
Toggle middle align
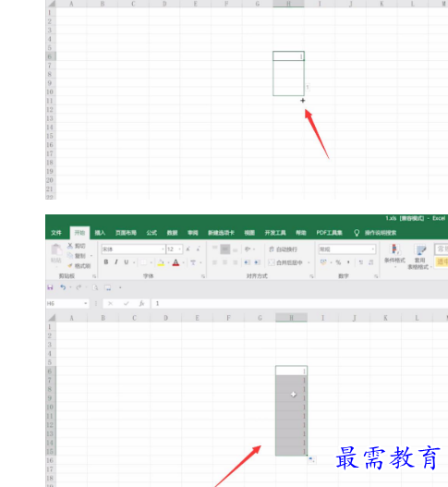click(x=225, y=250)
